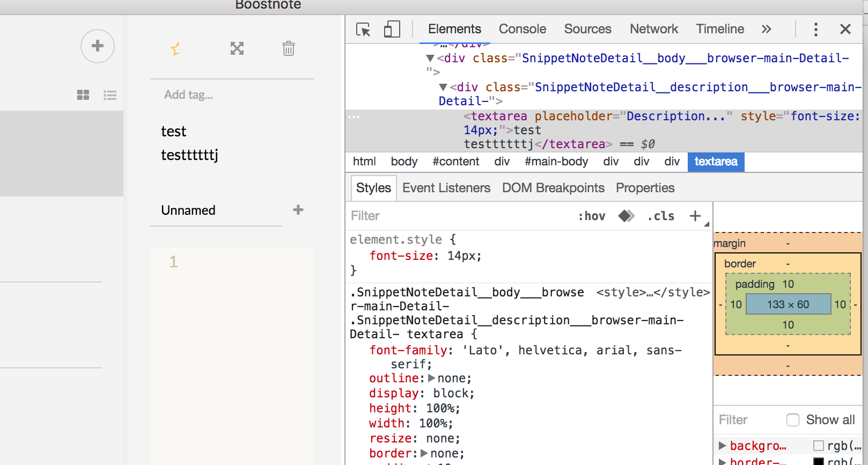This screenshot has height=465, width=868.
Task: Switch note list to list layout
Action: coord(110,95)
